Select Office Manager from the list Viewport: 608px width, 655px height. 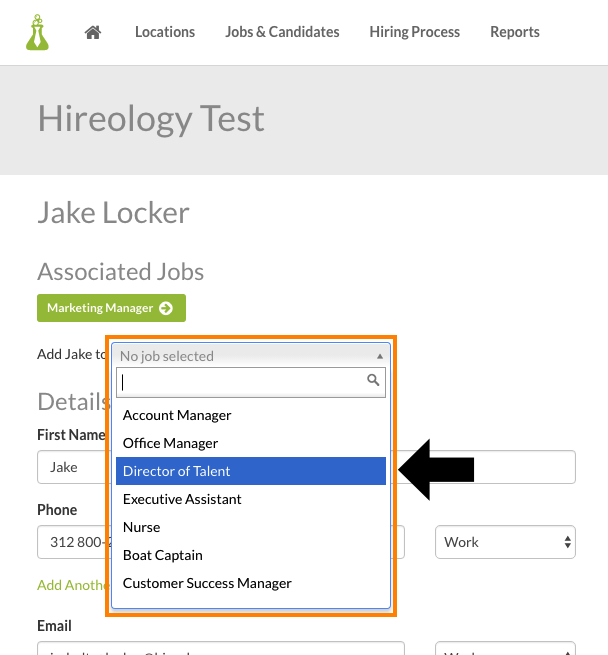pos(251,443)
